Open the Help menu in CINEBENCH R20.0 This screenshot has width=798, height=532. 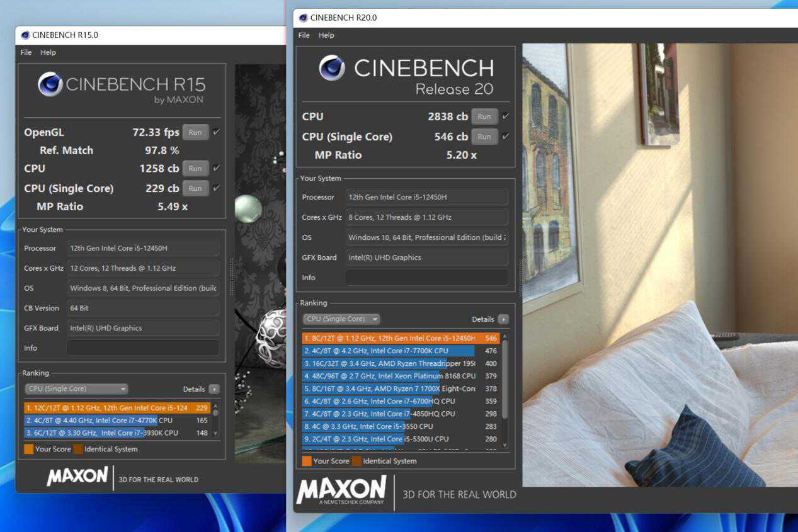(x=326, y=35)
